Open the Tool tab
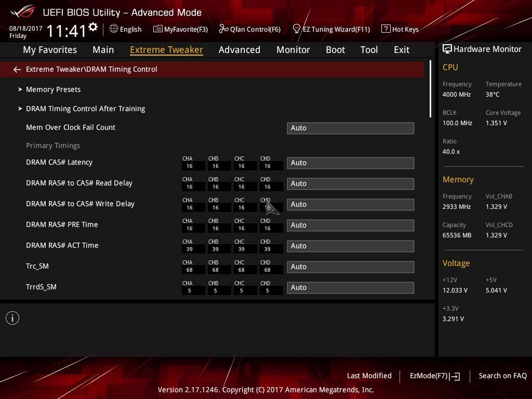This screenshot has height=399, width=532. pos(369,50)
